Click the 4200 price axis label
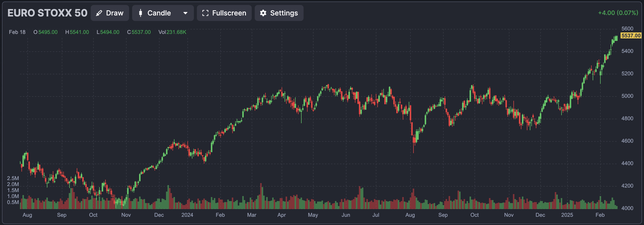 [627, 186]
